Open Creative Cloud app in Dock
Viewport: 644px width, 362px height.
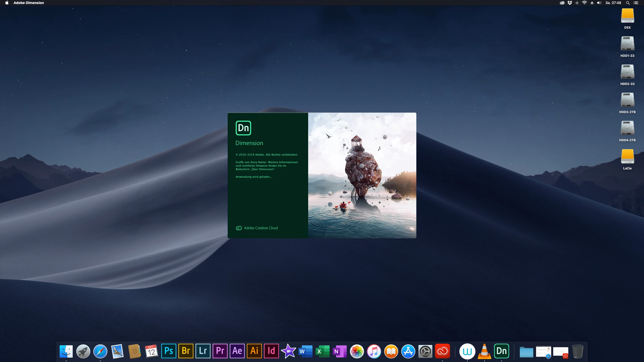point(442,351)
